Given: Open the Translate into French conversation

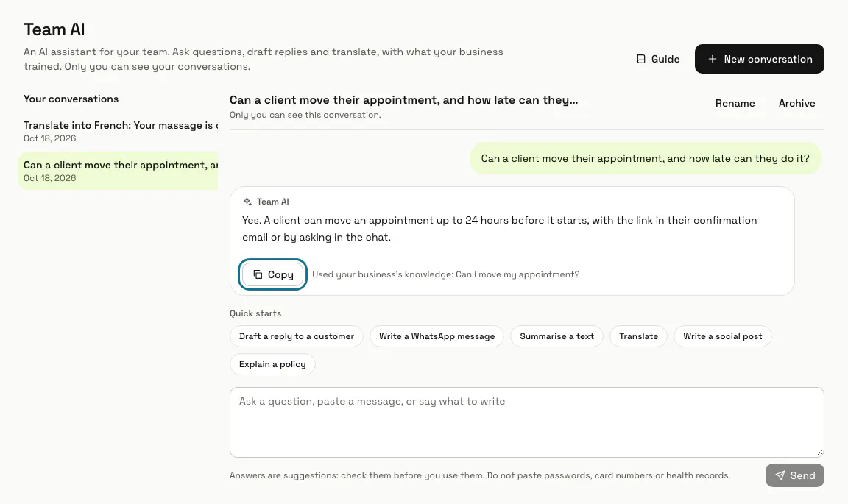Looking at the screenshot, I should pyautogui.click(x=118, y=131).
